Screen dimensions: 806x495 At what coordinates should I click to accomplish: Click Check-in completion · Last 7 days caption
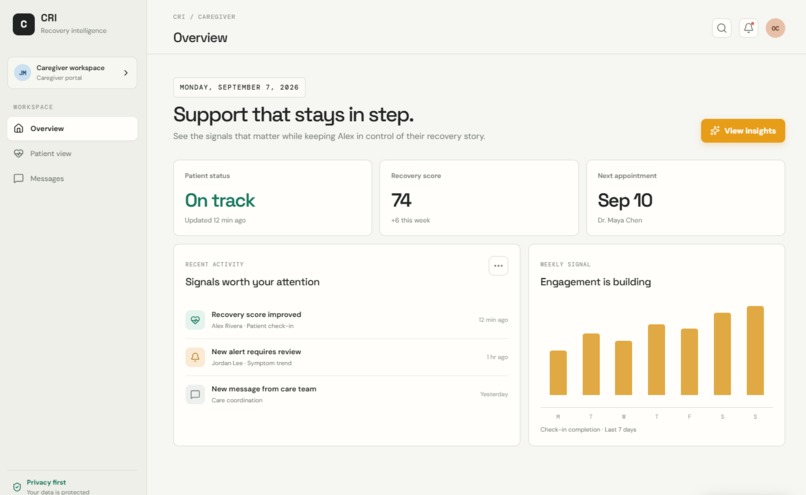point(588,429)
